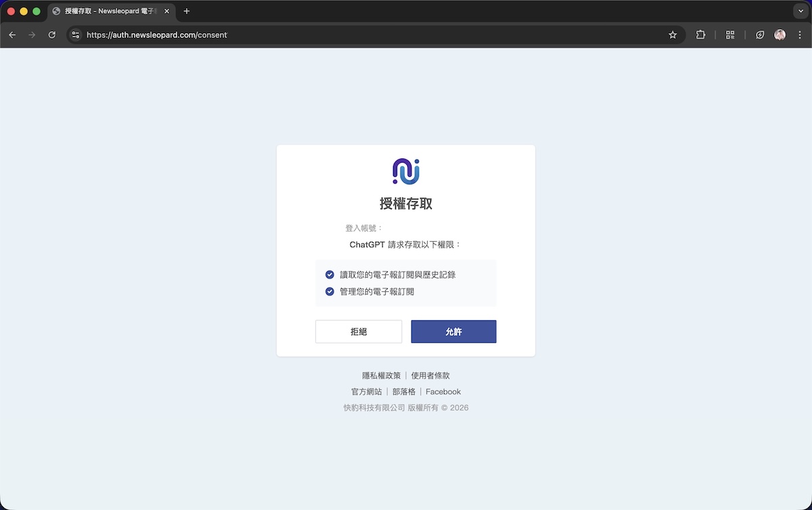The height and width of the screenshot is (510, 812).
Task: Click the 允許 button
Action: point(453,332)
